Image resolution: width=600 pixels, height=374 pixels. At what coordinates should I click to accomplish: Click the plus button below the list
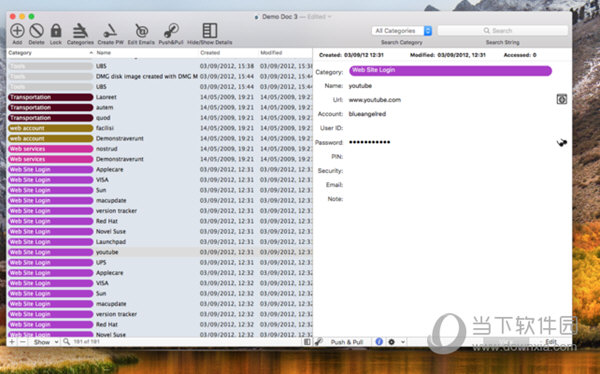(x=12, y=342)
